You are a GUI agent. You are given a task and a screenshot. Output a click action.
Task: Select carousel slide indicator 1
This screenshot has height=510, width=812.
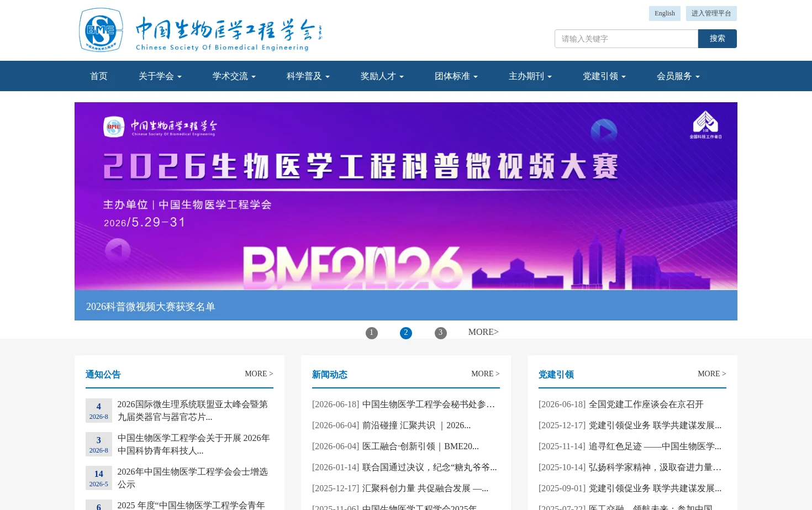click(372, 333)
